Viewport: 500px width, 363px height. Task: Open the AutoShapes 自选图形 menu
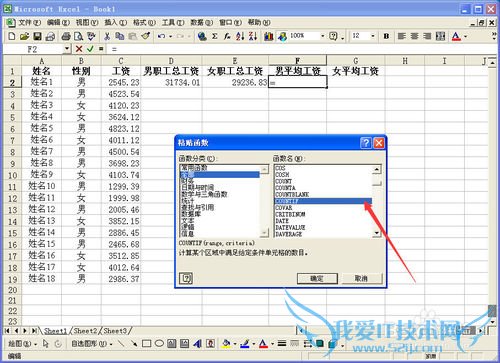(92, 343)
